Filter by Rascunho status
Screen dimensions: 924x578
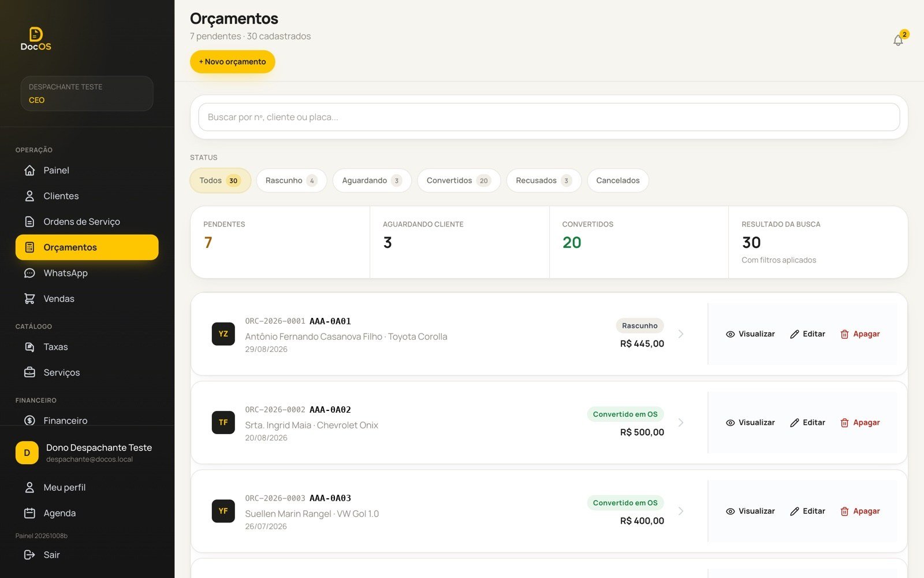click(291, 180)
